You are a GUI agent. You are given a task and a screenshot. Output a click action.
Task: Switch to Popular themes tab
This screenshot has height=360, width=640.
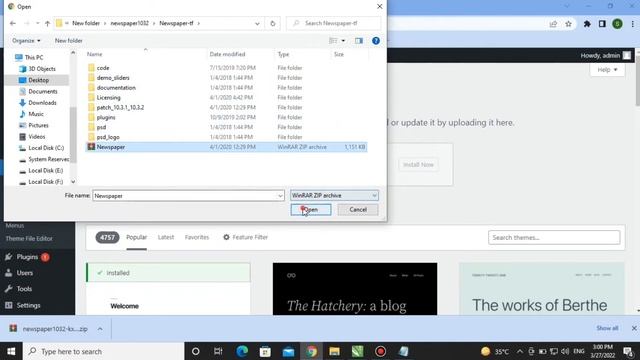136,237
